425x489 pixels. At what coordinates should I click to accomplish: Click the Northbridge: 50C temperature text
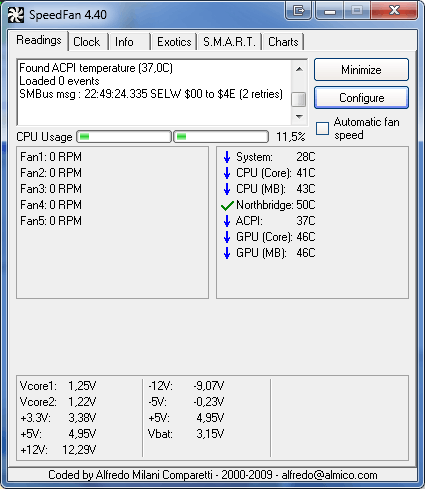276,205
